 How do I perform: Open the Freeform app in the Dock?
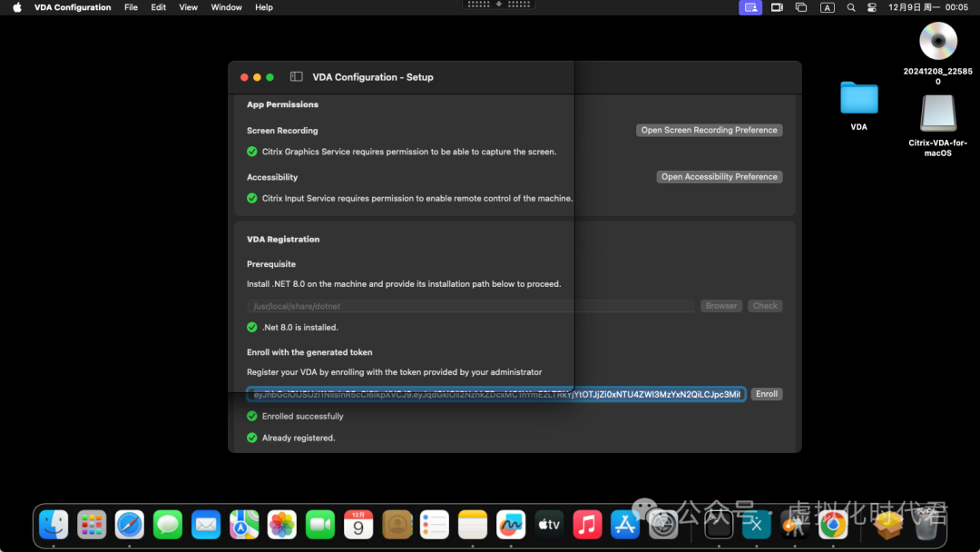tap(511, 525)
